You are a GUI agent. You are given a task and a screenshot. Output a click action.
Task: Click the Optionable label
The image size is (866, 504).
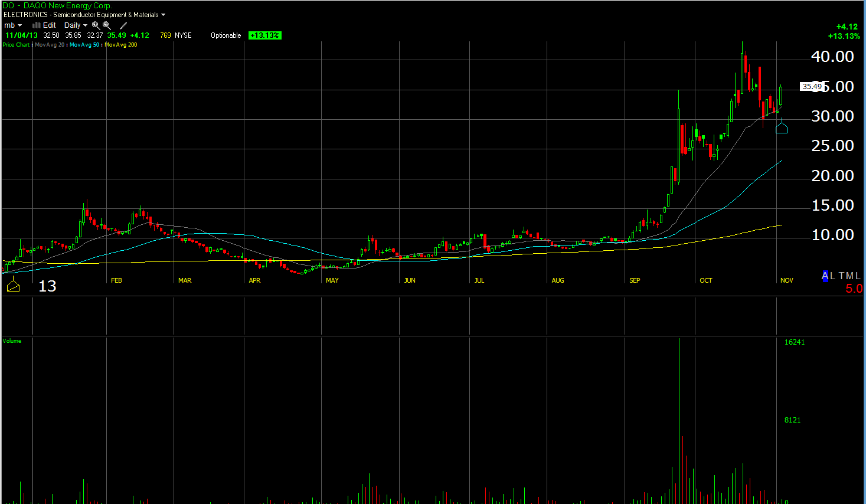tap(226, 35)
